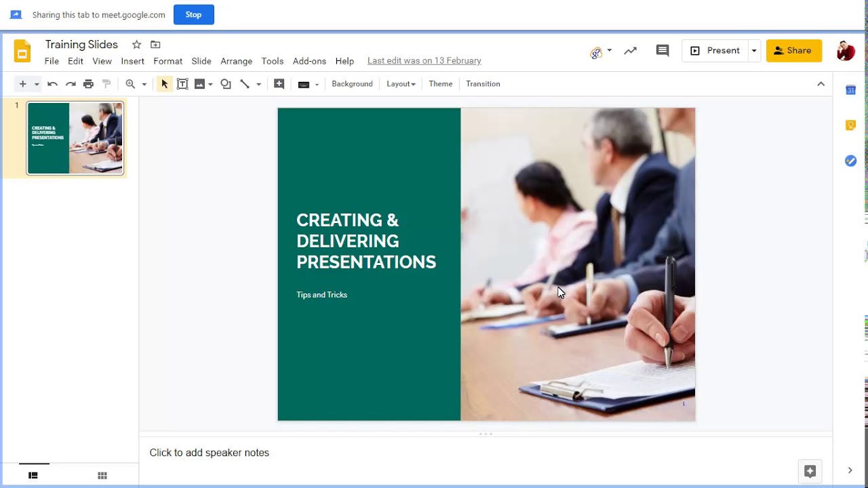Open the File menu
The image size is (868, 488).
pyautogui.click(x=52, y=61)
